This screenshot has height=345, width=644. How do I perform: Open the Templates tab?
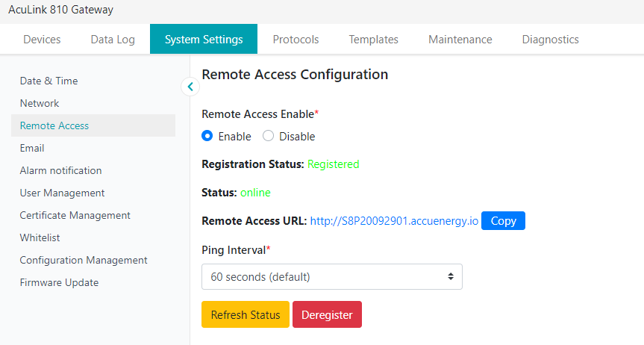(373, 40)
